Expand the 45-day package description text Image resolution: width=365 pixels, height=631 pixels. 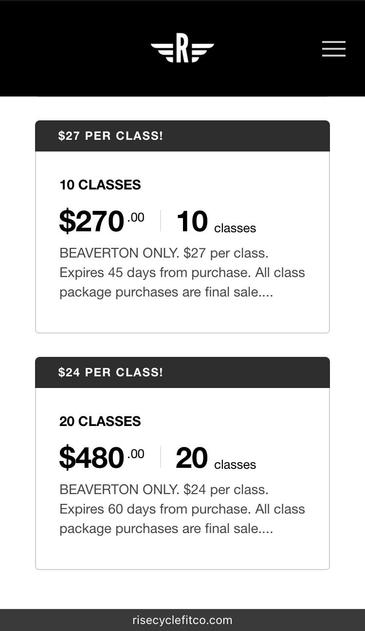coord(182,272)
